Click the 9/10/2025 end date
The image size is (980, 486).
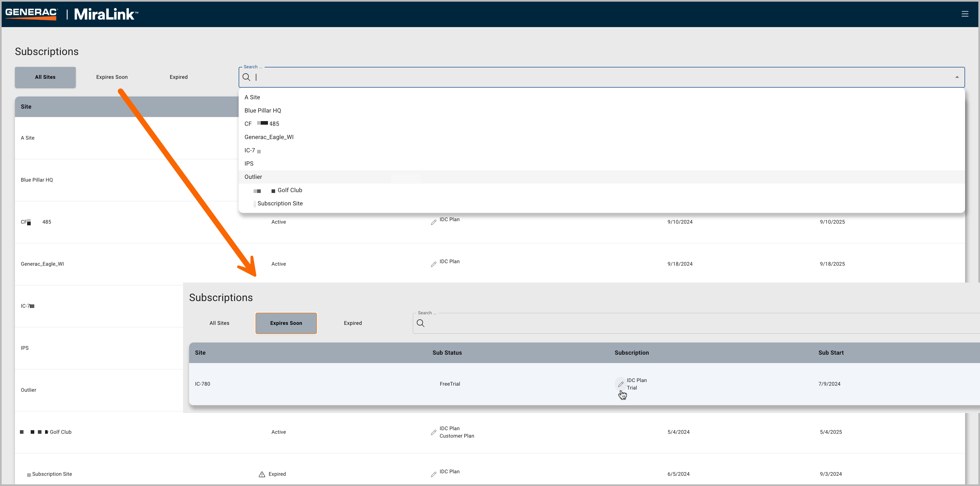832,222
